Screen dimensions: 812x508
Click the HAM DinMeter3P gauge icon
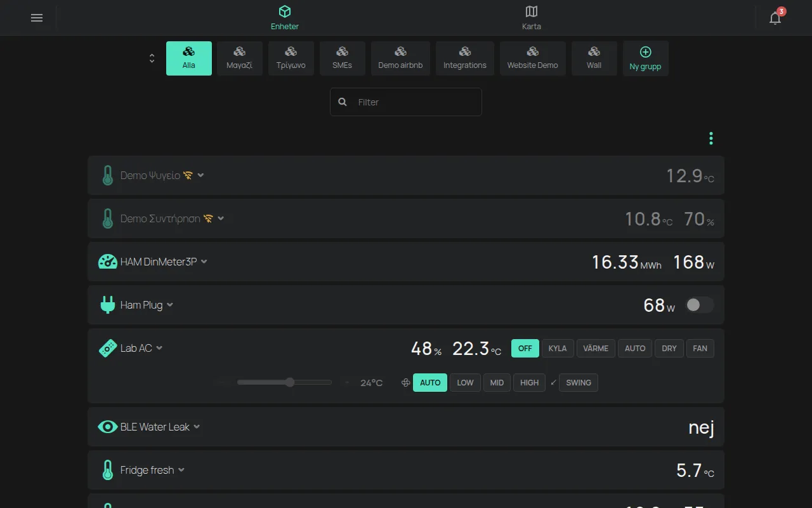point(108,262)
